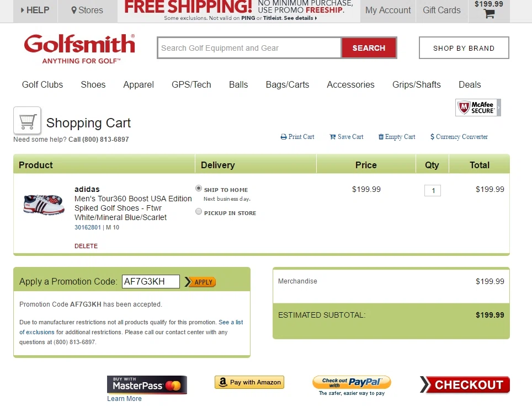
Task: Select the Ship to Home radio option
Action: pyautogui.click(x=199, y=188)
